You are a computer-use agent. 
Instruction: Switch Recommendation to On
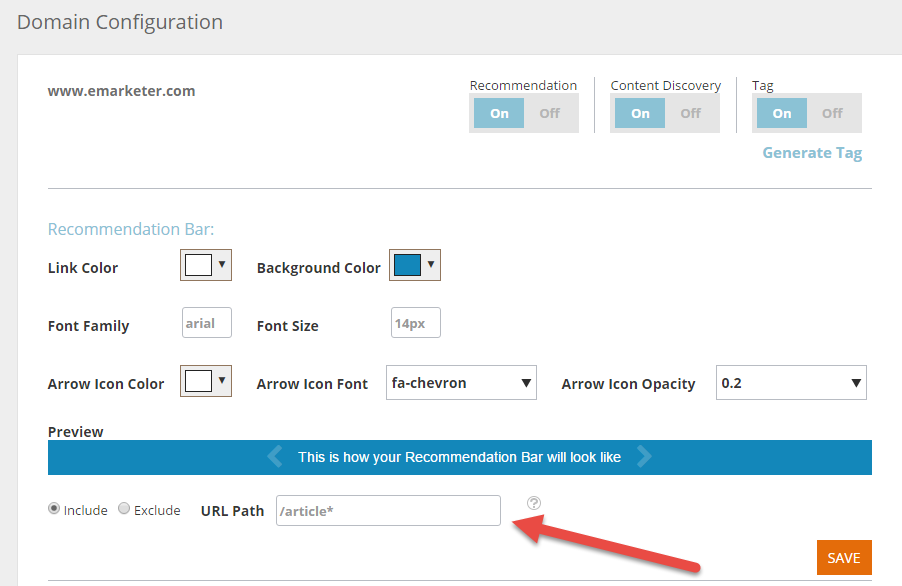click(499, 113)
